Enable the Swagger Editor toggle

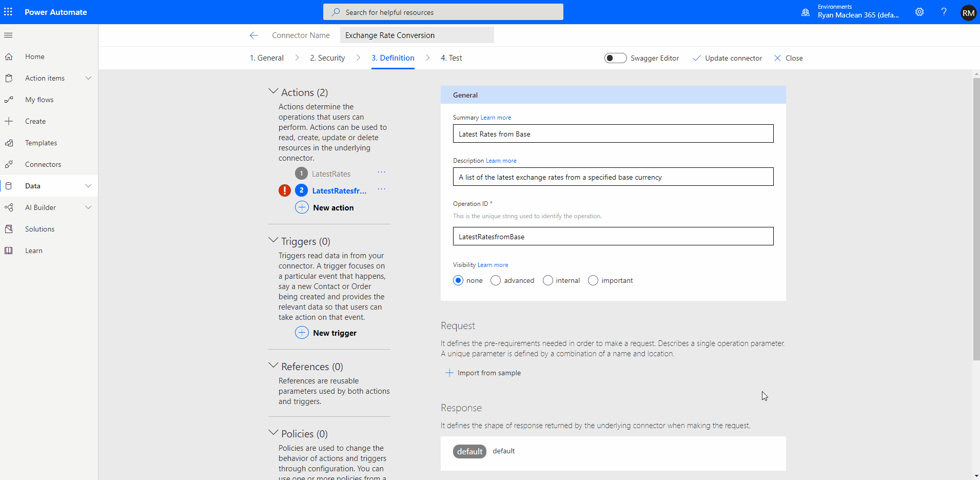point(615,57)
